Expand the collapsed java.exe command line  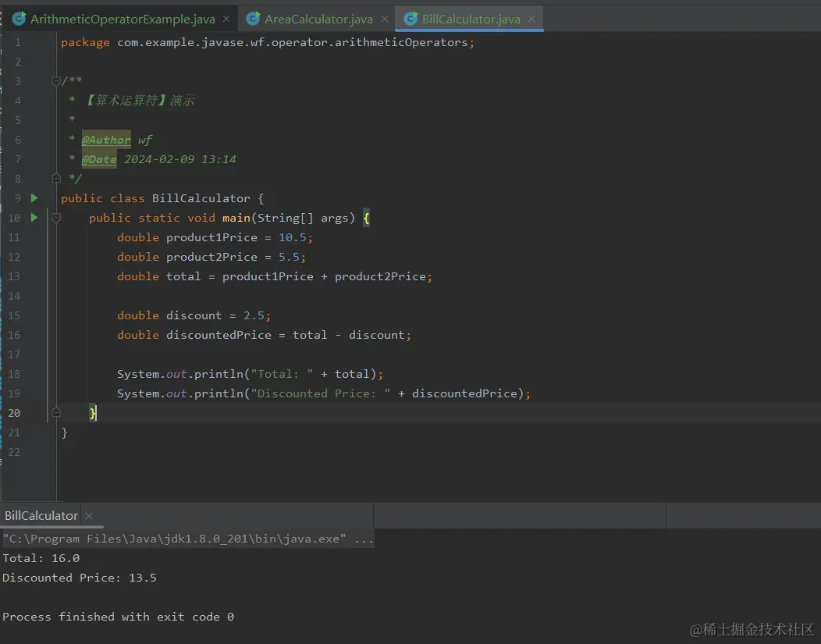point(364,539)
